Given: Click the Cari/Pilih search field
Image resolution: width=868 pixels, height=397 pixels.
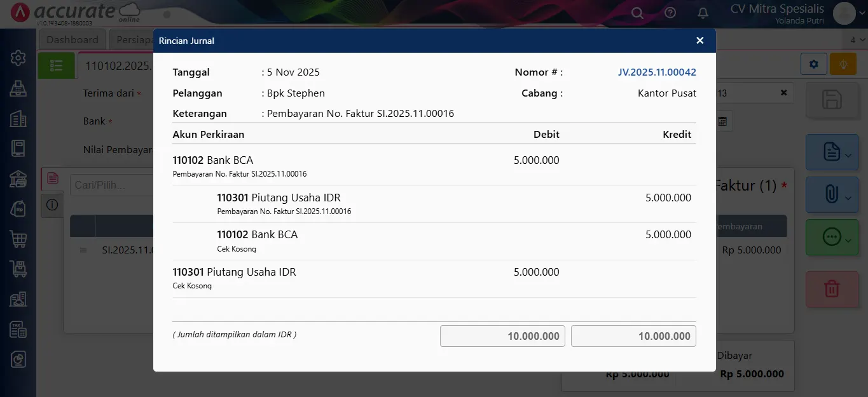Looking at the screenshot, I should coord(111,185).
